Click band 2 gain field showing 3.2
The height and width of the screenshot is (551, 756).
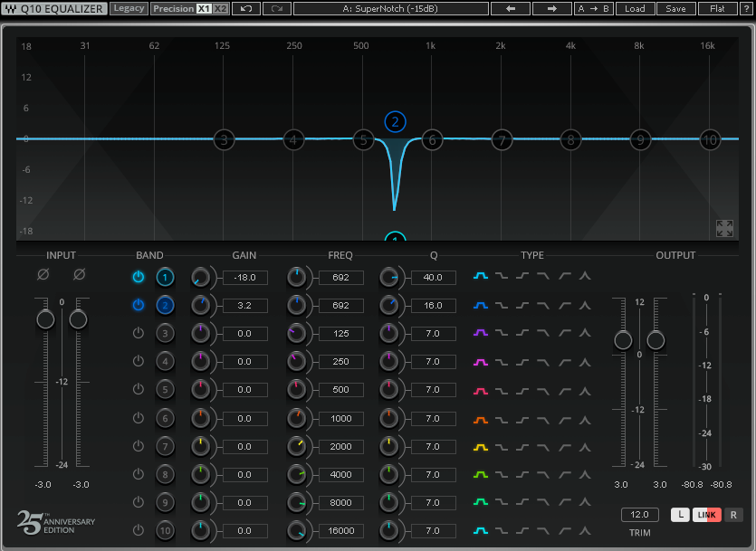pyautogui.click(x=245, y=306)
